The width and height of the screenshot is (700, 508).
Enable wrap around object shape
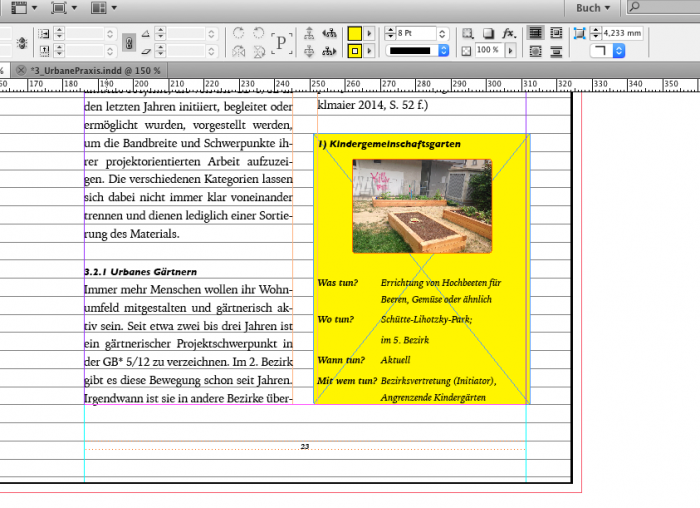tap(535, 51)
